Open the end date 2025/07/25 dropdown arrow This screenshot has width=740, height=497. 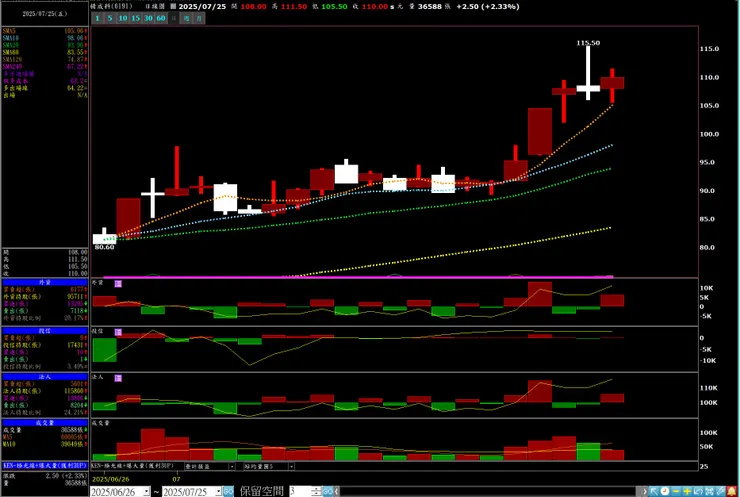point(218,491)
